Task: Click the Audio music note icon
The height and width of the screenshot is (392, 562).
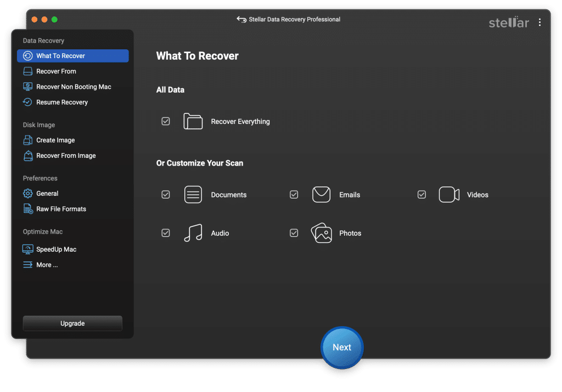Action: (193, 233)
